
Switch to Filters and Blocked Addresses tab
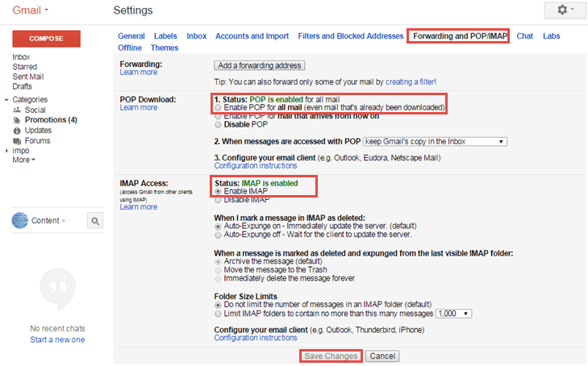pos(351,36)
